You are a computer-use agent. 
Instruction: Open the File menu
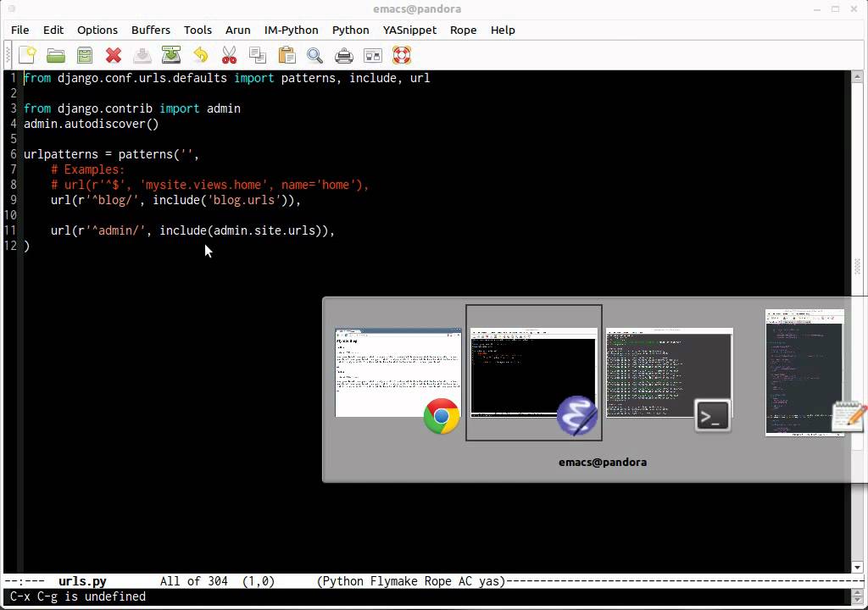(x=20, y=30)
